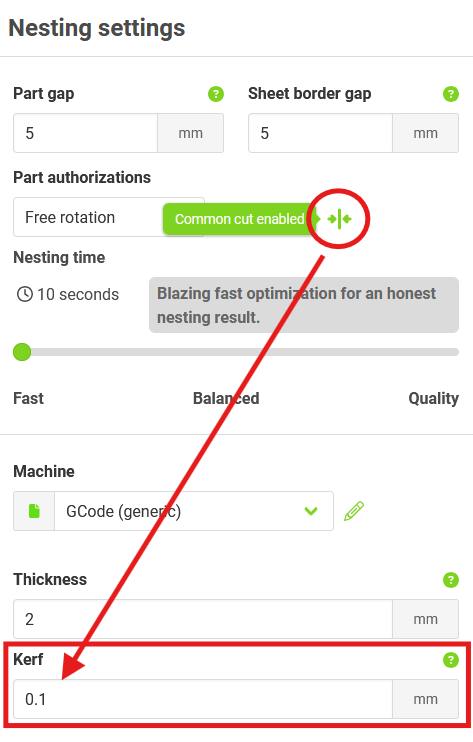Click the Thickness value field

[203, 619]
